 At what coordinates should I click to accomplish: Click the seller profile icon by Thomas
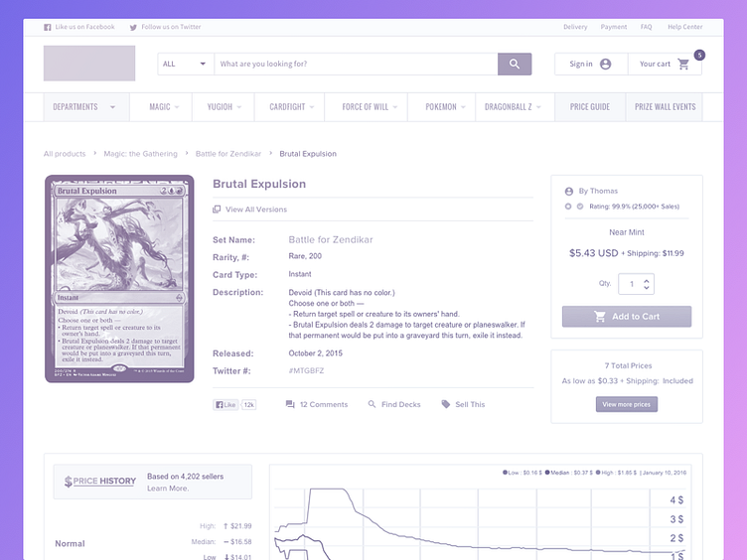pyautogui.click(x=569, y=191)
